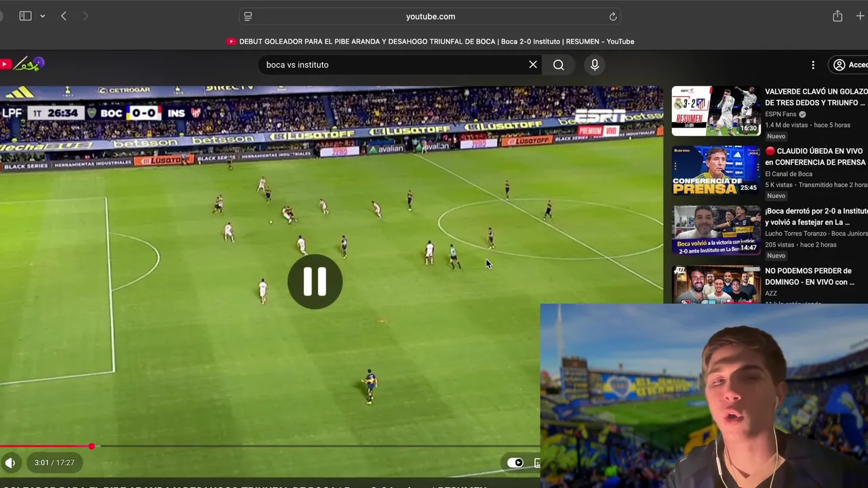The height and width of the screenshot is (488, 868).
Task: Go to the YouTube home logo
Action: 22,64
